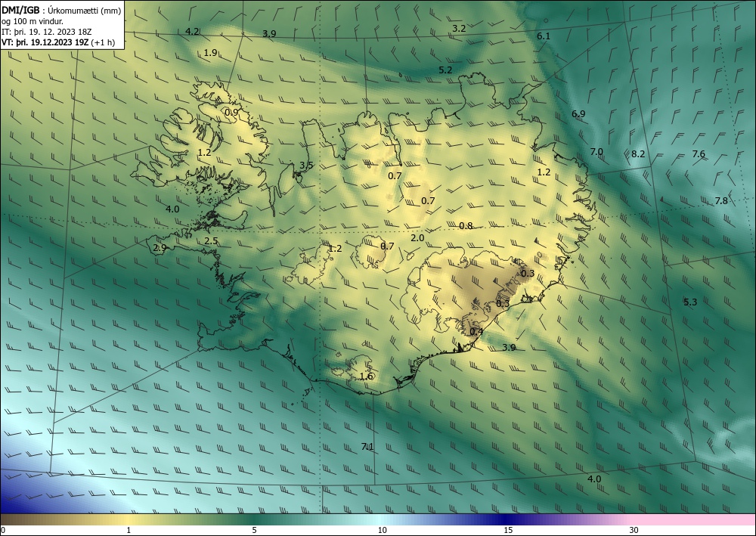Click the 7.6 value label
Image resolution: width=756 pixels, height=536 pixels.
tap(699, 153)
